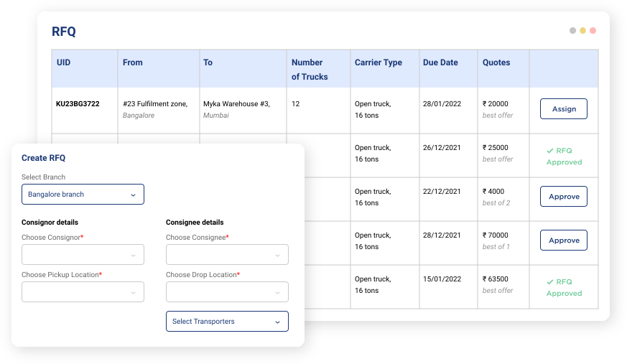
Task: Approve the ₹ 4000 quote row
Action: 563,197
